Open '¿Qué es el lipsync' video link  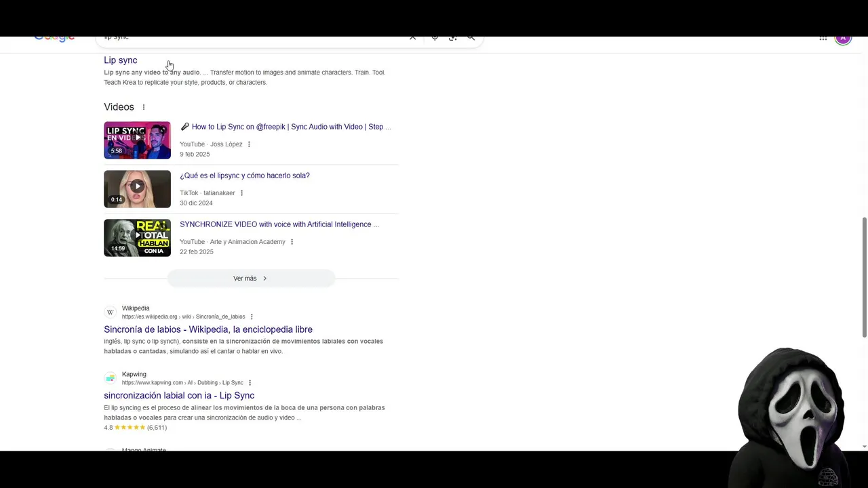coord(245,176)
